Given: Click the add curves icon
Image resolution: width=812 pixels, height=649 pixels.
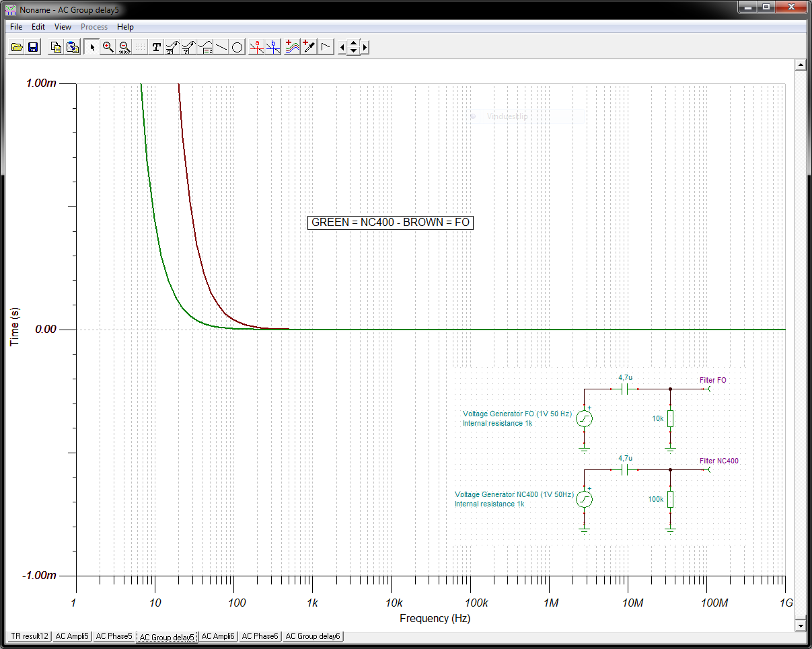Looking at the screenshot, I should (291, 47).
